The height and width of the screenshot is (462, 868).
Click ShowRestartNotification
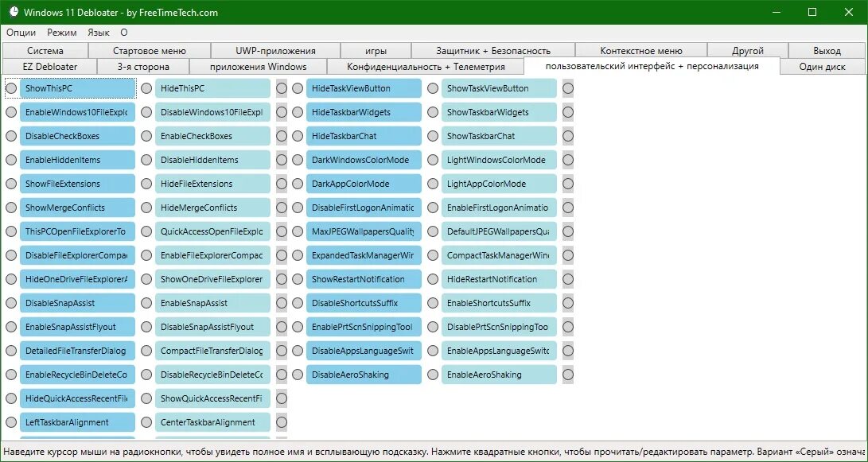click(x=364, y=279)
